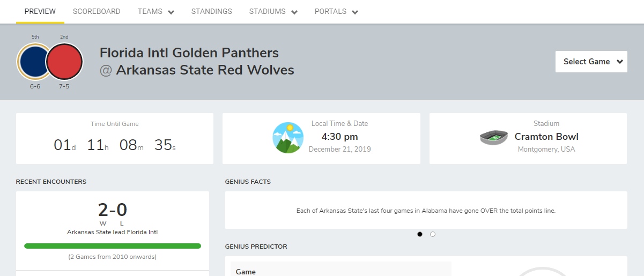644x276 pixels.
Task: Click the Florida Intl blue team logo
Action: [x=33, y=62]
